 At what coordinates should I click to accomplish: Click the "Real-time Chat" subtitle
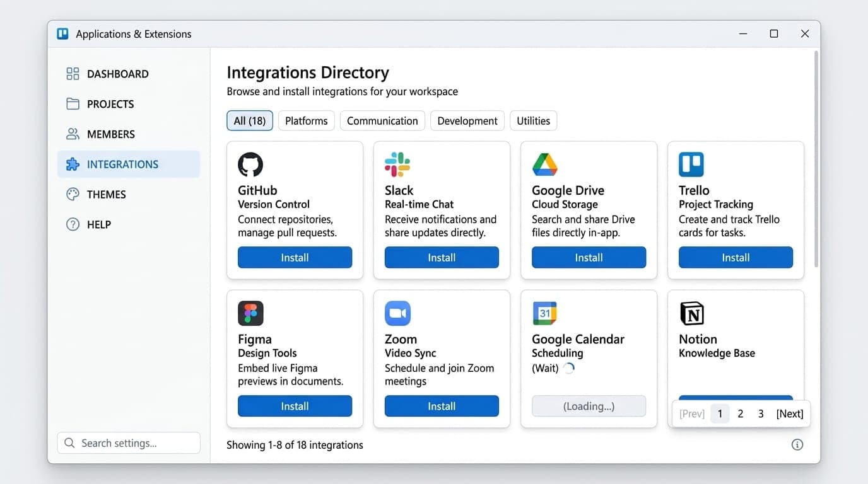419,204
